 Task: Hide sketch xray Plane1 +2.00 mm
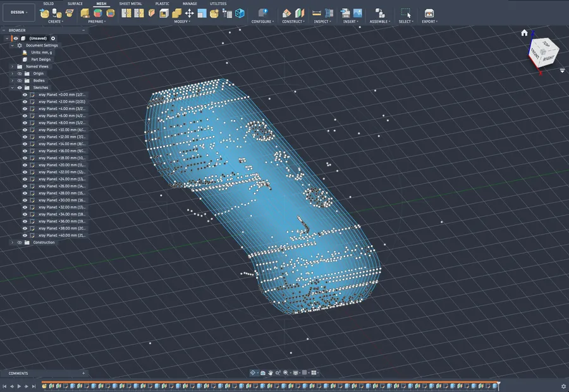click(25, 102)
